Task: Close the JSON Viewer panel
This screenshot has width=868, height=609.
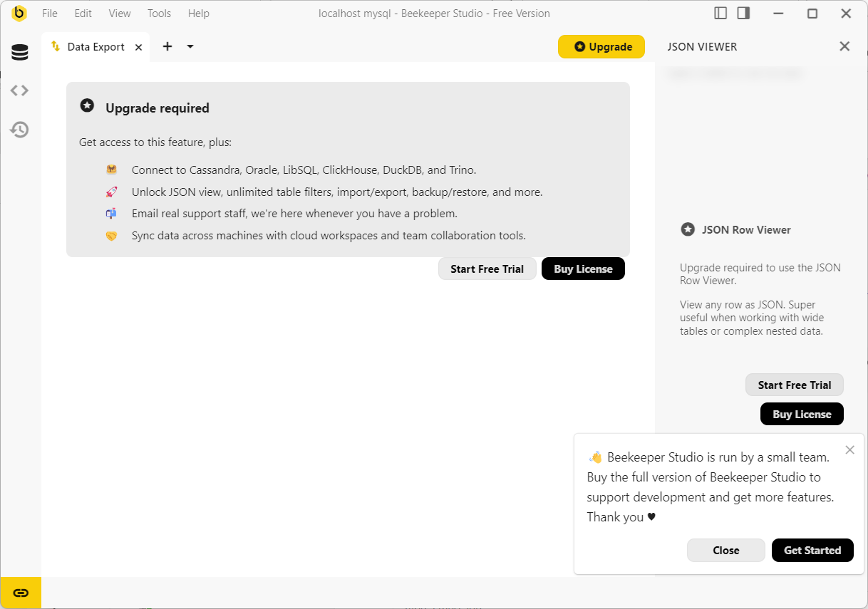Action: (x=844, y=46)
